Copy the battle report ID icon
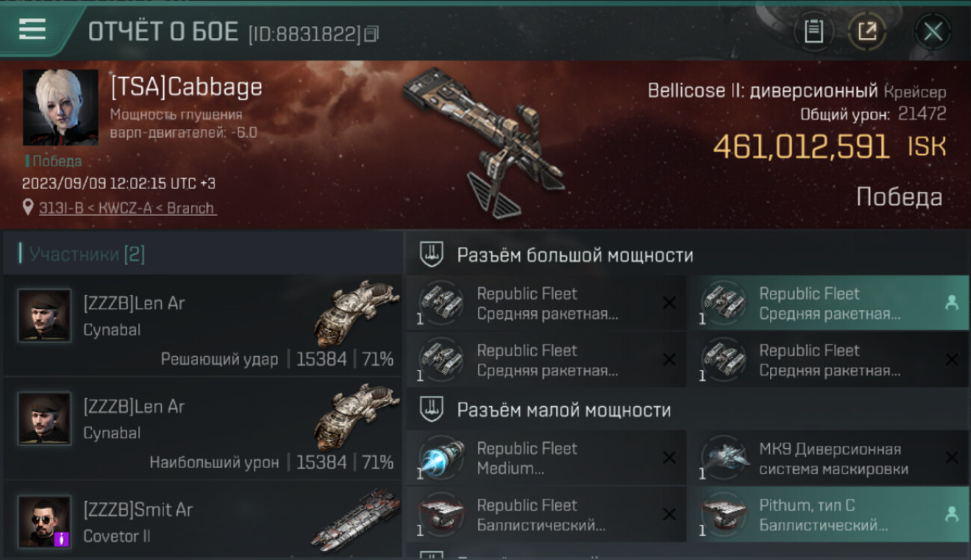This screenshot has width=971, height=560. click(x=372, y=34)
